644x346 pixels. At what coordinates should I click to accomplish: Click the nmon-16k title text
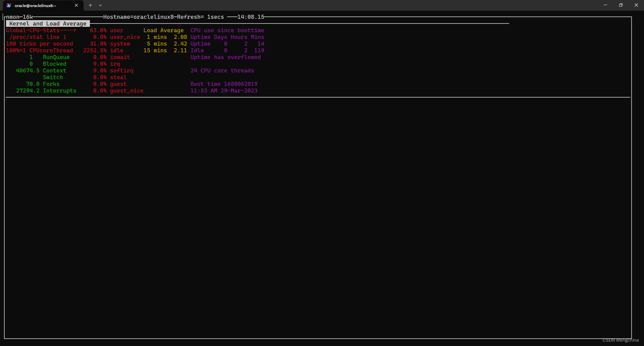point(19,17)
